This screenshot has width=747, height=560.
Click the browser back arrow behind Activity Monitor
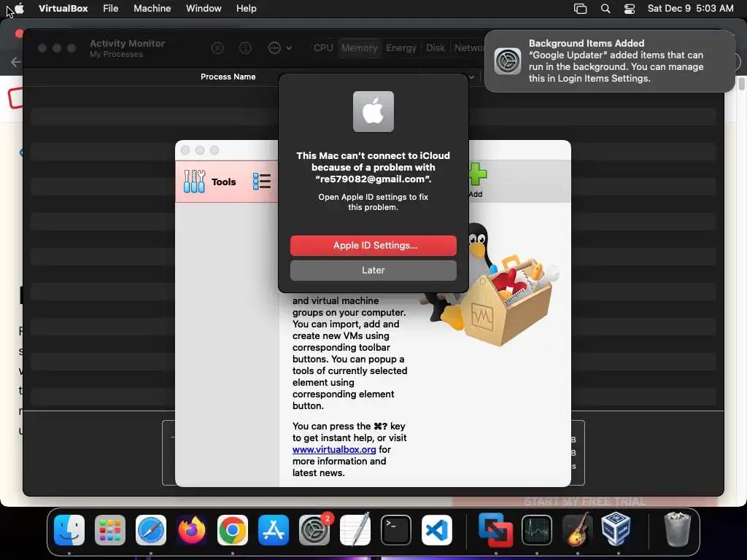pyautogui.click(x=15, y=62)
